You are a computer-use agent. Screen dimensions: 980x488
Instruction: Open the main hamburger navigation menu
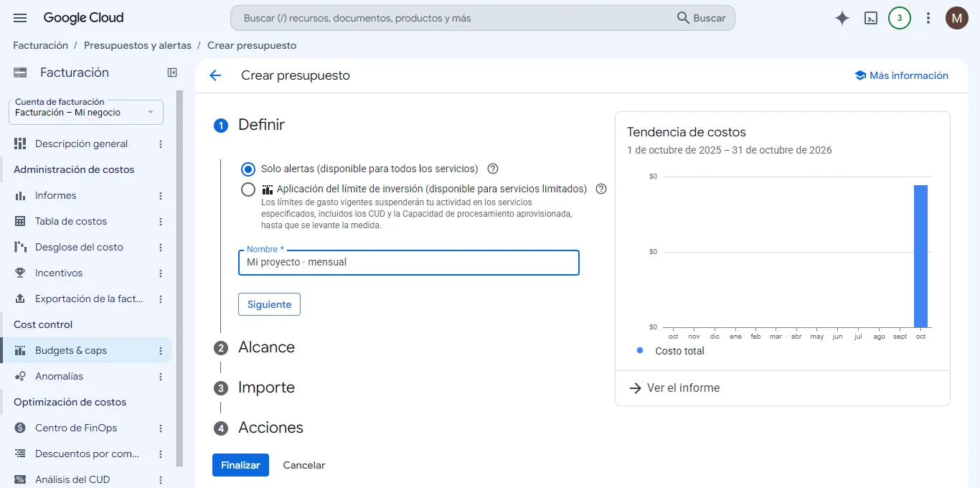pyautogui.click(x=20, y=18)
